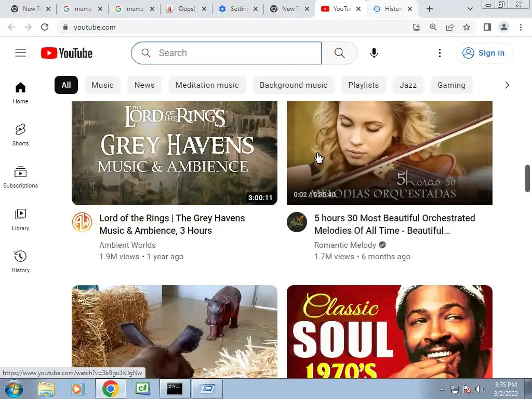
Task: Reload the page
Action: [x=45, y=27]
